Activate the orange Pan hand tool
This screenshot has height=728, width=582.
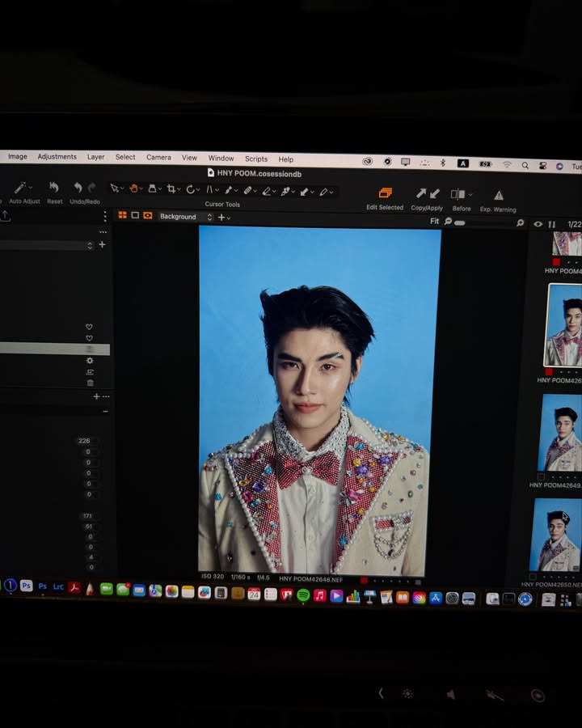(x=133, y=188)
